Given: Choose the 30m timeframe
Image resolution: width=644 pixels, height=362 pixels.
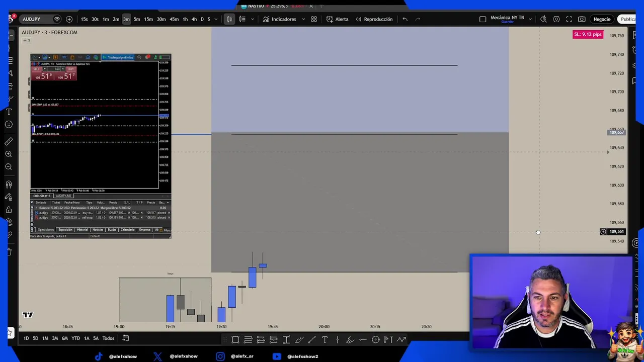Looking at the screenshot, I should (x=161, y=19).
